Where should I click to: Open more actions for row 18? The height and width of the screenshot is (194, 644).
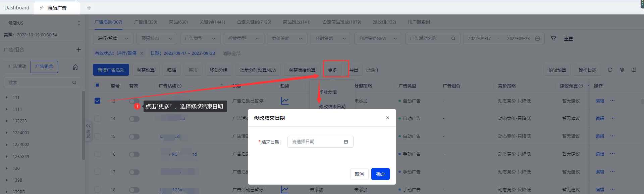pyautogui.click(x=612, y=189)
